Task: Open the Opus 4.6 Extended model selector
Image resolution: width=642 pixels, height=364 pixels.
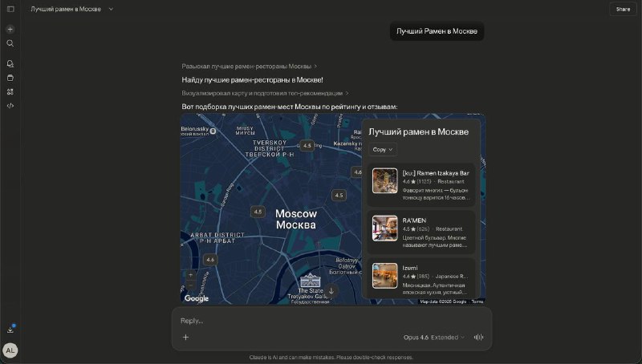Action: pyautogui.click(x=433, y=338)
